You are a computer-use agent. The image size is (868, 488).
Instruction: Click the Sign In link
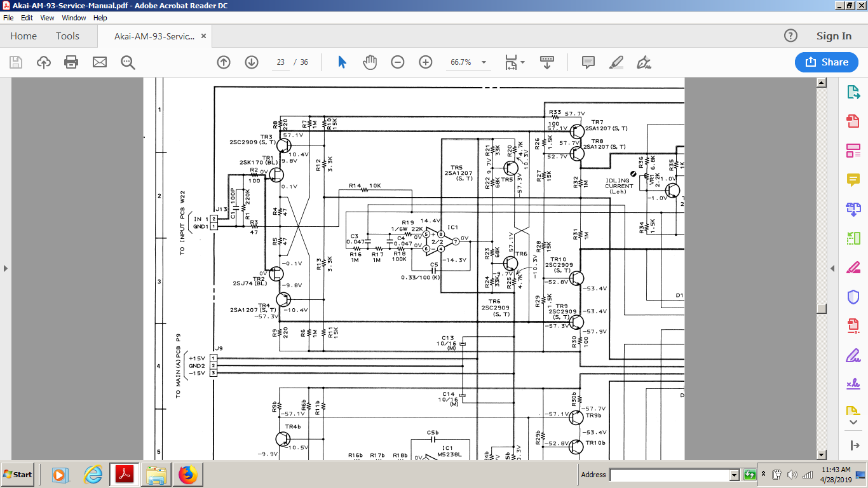click(834, 36)
